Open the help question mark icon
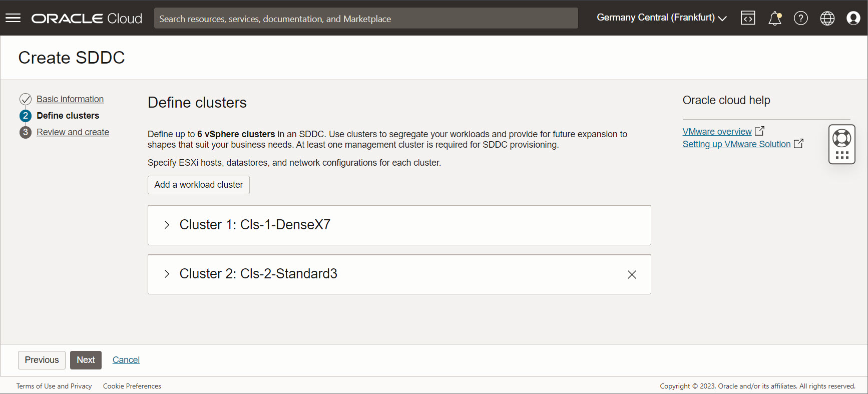This screenshot has height=394, width=868. pos(801,19)
